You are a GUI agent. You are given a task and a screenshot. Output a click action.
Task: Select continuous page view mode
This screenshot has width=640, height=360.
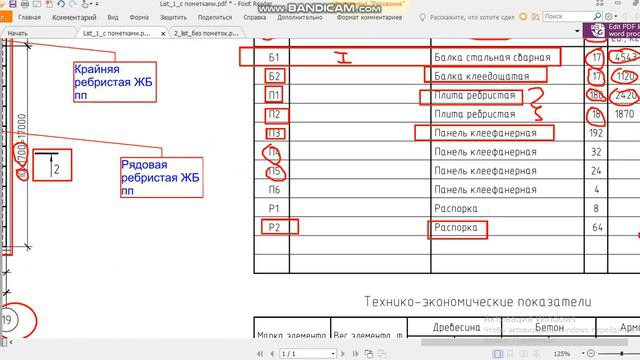tap(510, 353)
